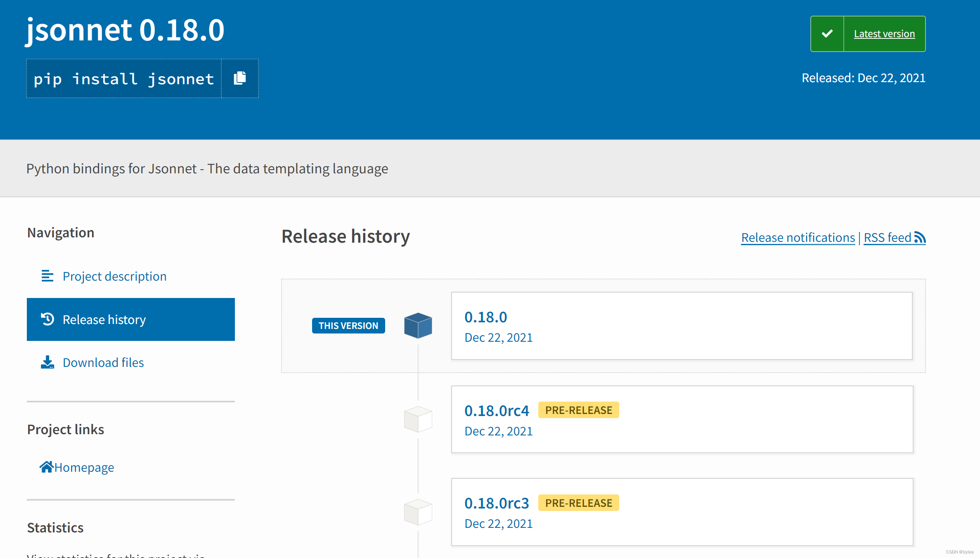Click the THIS VERSION badge
The width and height of the screenshot is (980, 558).
coord(348,325)
